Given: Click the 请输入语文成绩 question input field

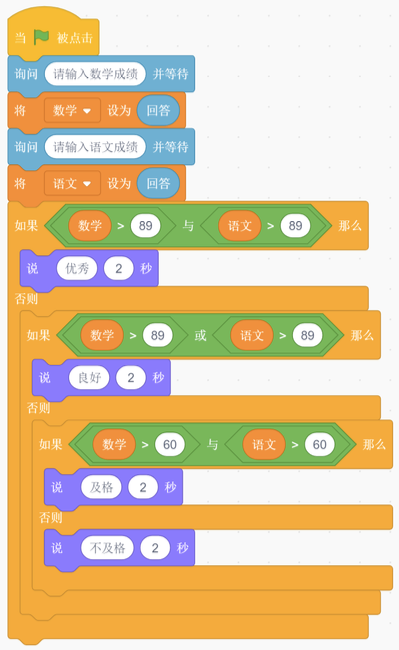Looking at the screenshot, I should [95, 147].
